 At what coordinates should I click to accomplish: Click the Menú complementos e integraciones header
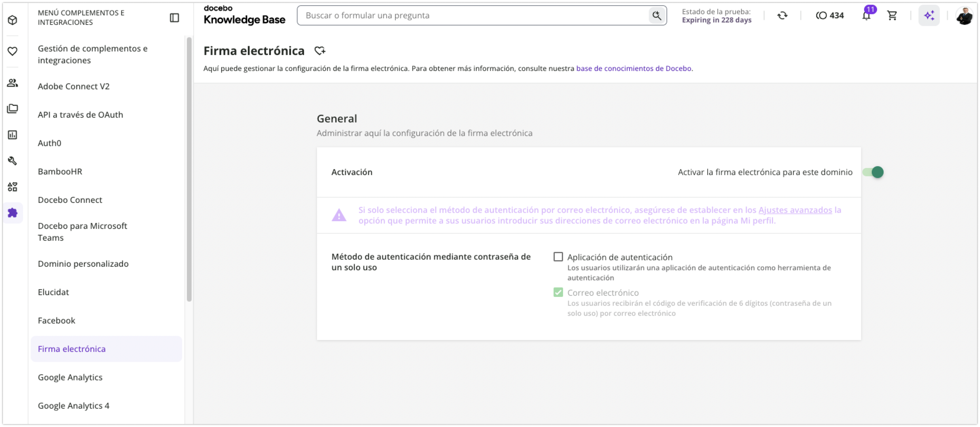[x=81, y=17]
